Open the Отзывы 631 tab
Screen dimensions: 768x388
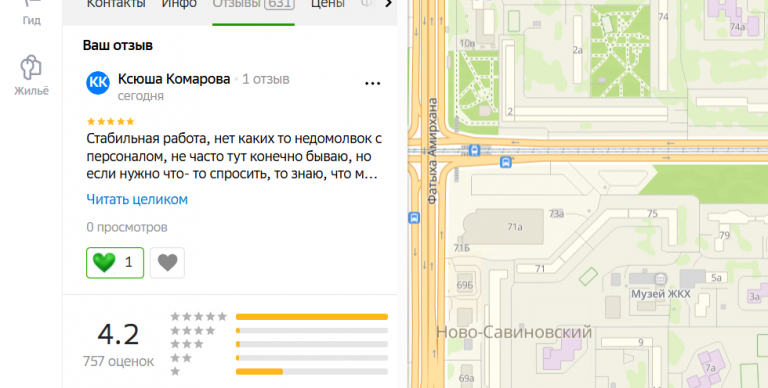tap(253, 4)
